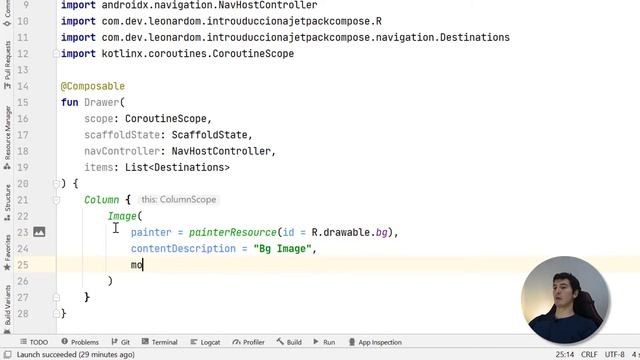Click the drawable image gutter icon on line 23
Screen dimensions: 640x360
pyautogui.click(x=39, y=232)
